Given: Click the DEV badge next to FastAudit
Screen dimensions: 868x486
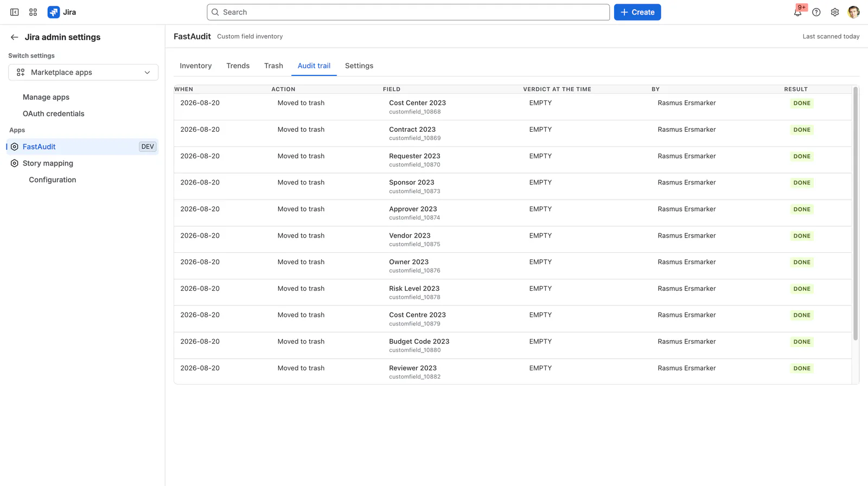Looking at the screenshot, I should [148, 146].
